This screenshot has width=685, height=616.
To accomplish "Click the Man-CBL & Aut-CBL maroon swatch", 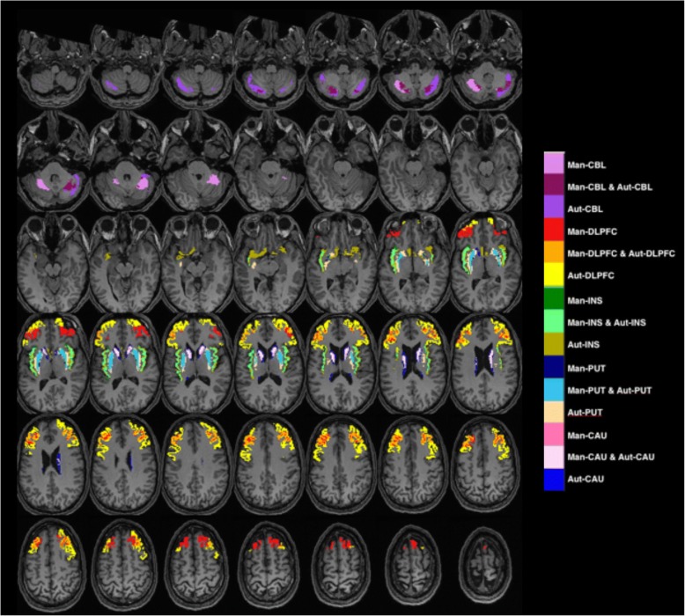I will click(x=554, y=185).
